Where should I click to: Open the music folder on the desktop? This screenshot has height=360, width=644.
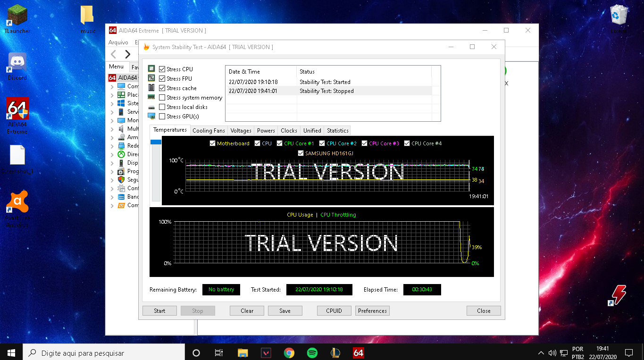pyautogui.click(x=88, y=20)
